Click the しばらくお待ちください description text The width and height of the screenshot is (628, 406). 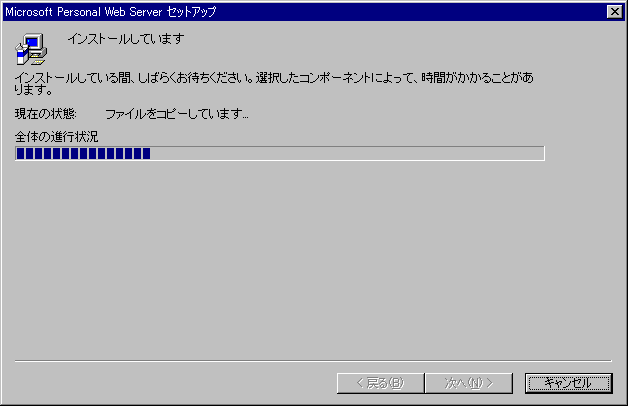click(195, 77)
